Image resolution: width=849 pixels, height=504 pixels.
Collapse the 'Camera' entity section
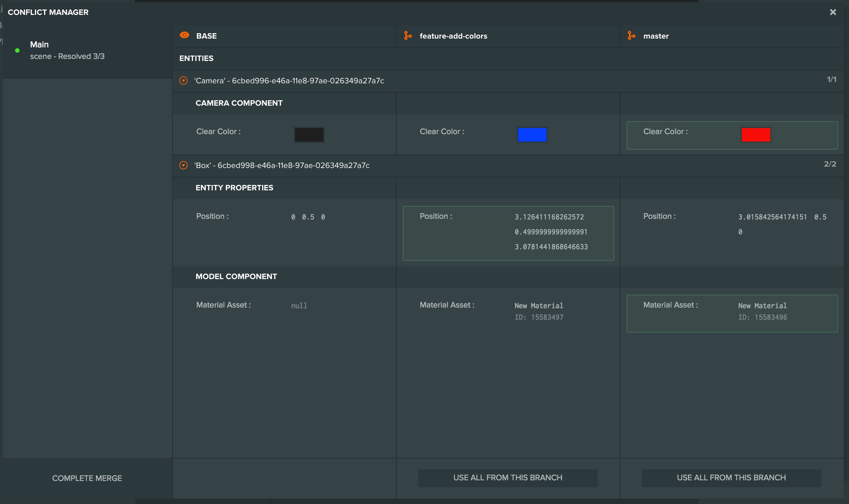coord(183,81)
